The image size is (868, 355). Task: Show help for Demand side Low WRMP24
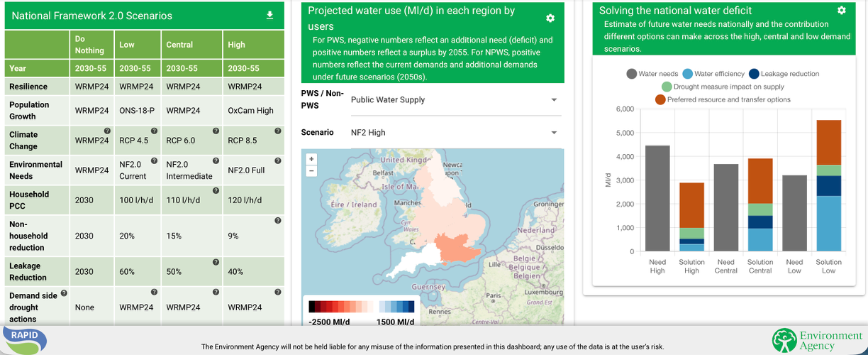[x=154, y=292]
